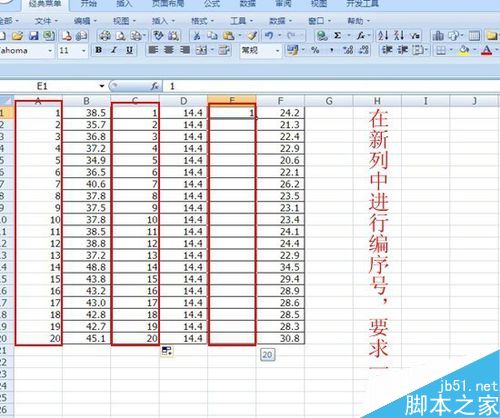Click the Cut scissors icon
Image resolution: width=500 pixels, height=418 pixels.
pos(197,36)
